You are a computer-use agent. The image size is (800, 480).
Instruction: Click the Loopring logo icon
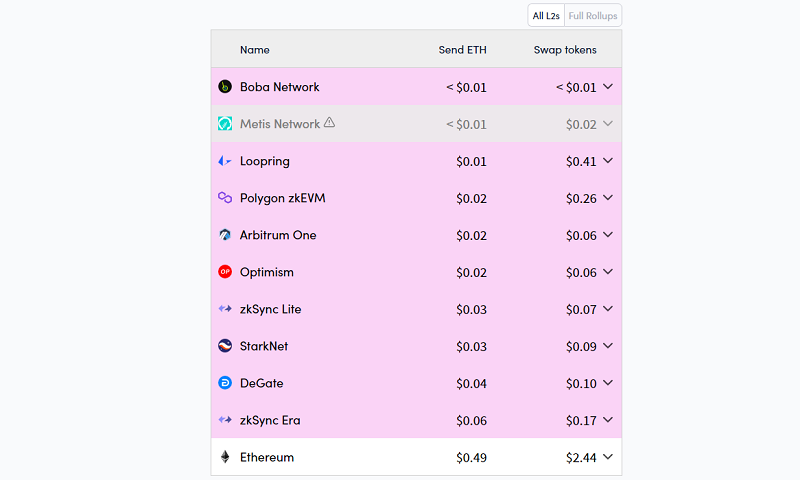coord(225,161)
